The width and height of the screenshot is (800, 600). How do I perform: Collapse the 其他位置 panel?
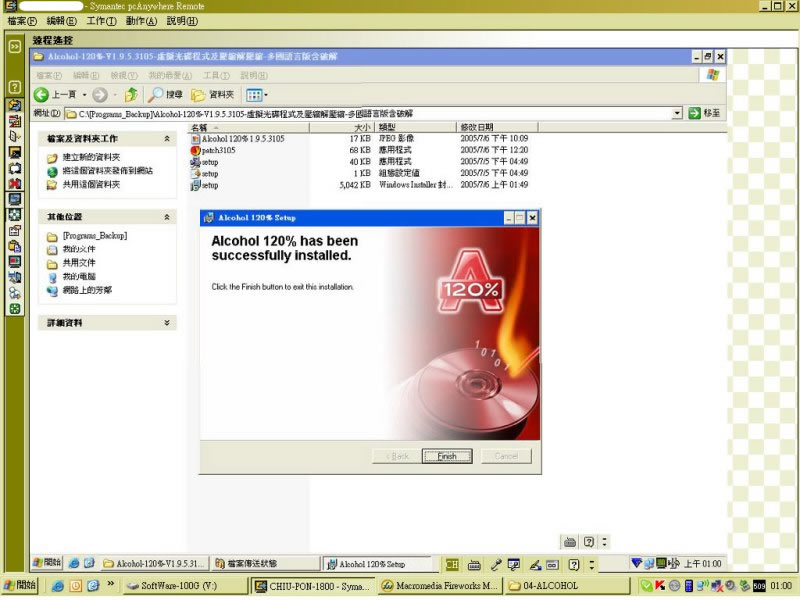tap(167, 217)
